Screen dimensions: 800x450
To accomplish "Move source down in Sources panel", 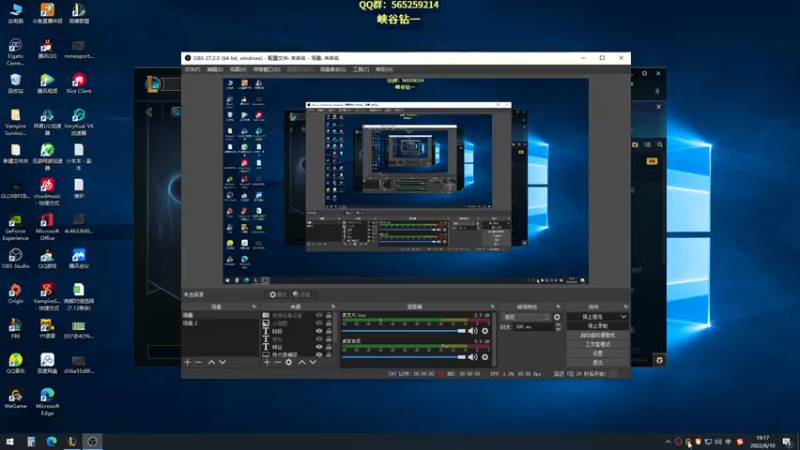I will [313, 362].
